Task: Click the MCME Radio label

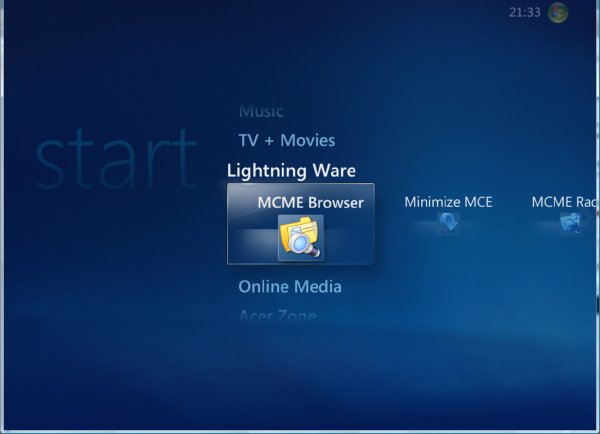Action: [564, 202]
